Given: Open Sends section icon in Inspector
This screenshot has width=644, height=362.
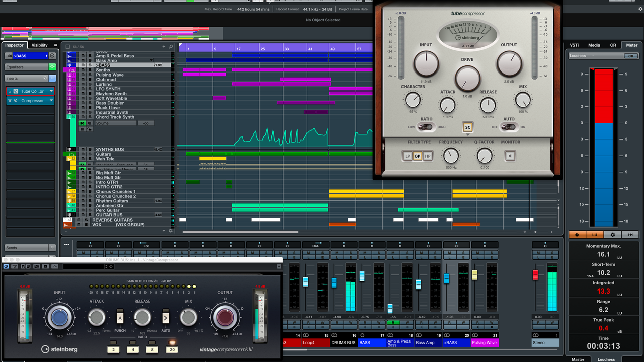Looking at the screenshot, I should [x=52, y=248].
